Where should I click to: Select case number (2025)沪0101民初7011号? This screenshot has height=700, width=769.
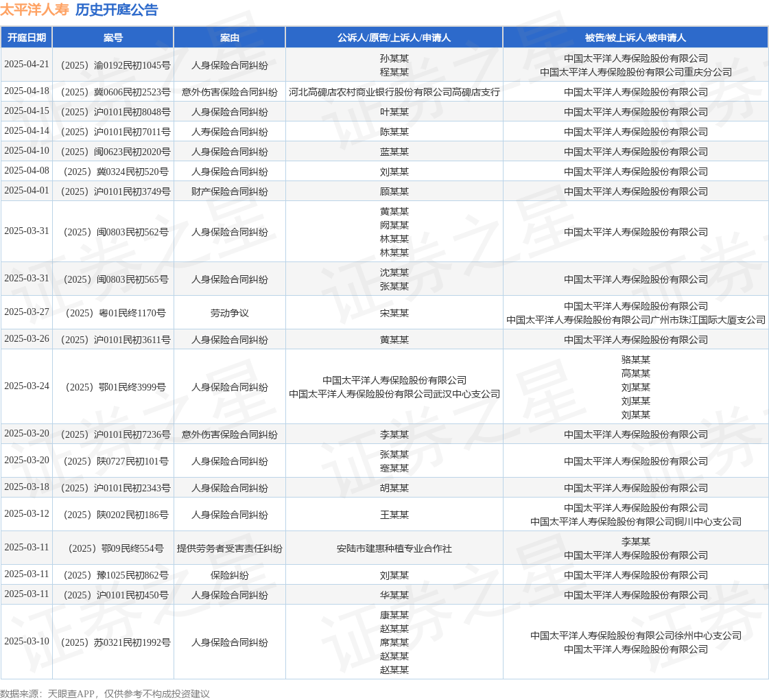coord(115,132)
